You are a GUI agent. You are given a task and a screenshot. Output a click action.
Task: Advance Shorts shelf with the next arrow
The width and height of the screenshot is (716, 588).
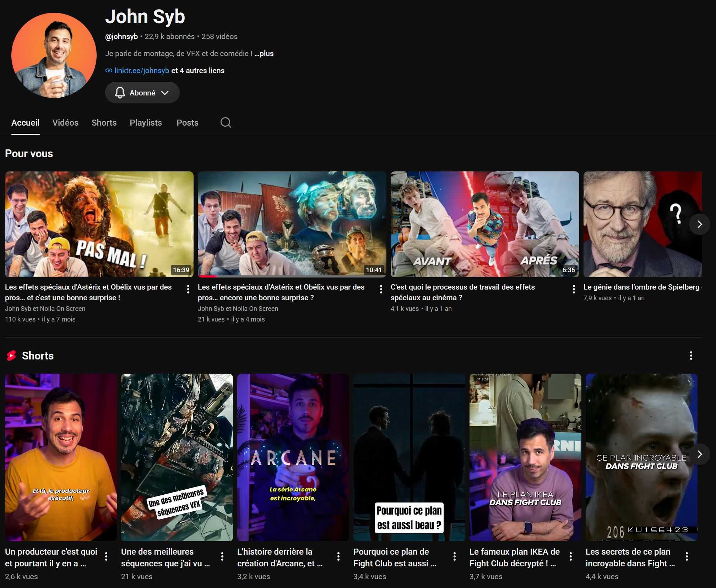[699, 454]
